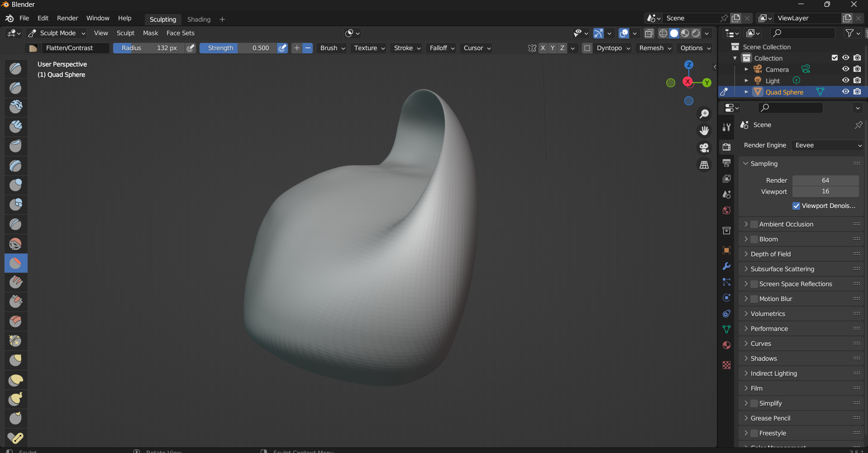This screenshot has width=868, height=453.
Task: Select the first sculpt brush in toolbar
Action: (16, 68)
